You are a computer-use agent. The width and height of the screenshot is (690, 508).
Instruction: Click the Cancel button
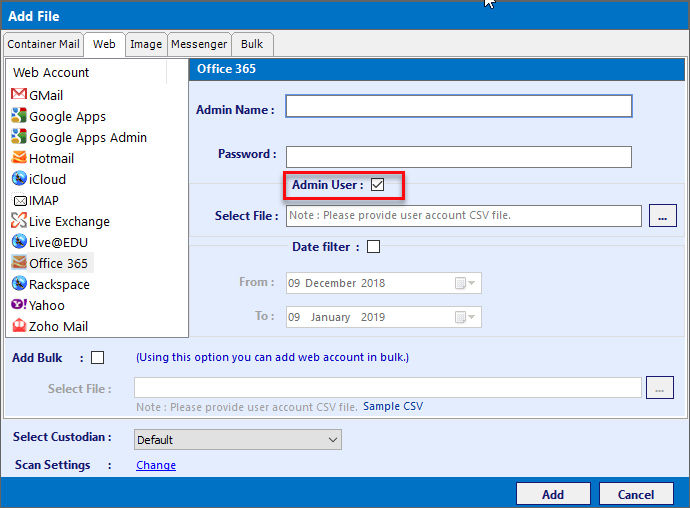[636, 494]
